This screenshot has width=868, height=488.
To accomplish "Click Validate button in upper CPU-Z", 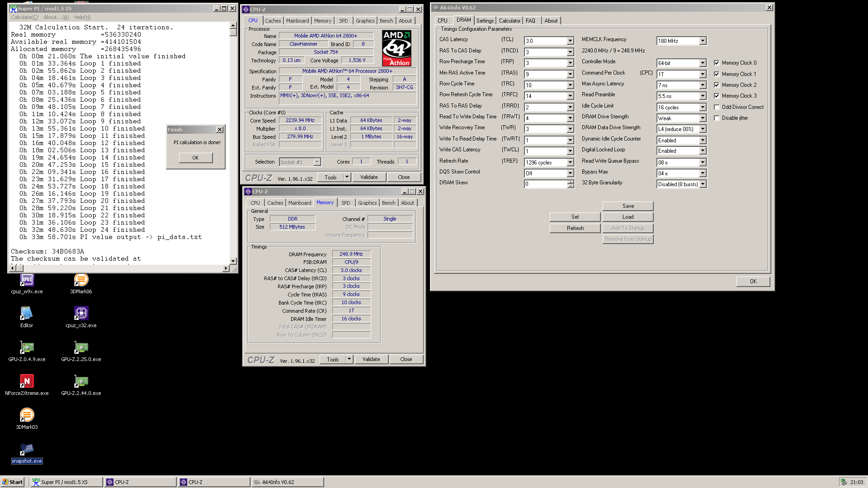I will coord(369,177).
